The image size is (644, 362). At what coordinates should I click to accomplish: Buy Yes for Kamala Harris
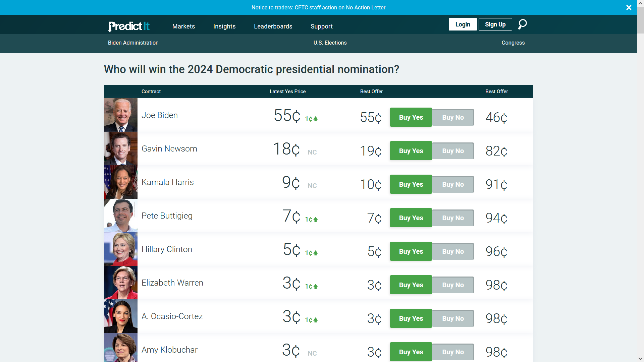[411, 184]
